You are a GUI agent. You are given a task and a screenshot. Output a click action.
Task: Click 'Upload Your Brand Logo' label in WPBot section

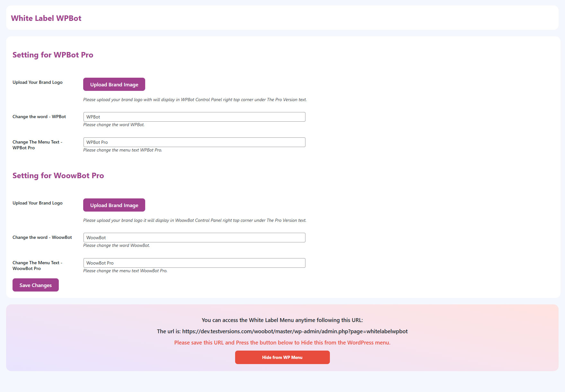[38, 83]
